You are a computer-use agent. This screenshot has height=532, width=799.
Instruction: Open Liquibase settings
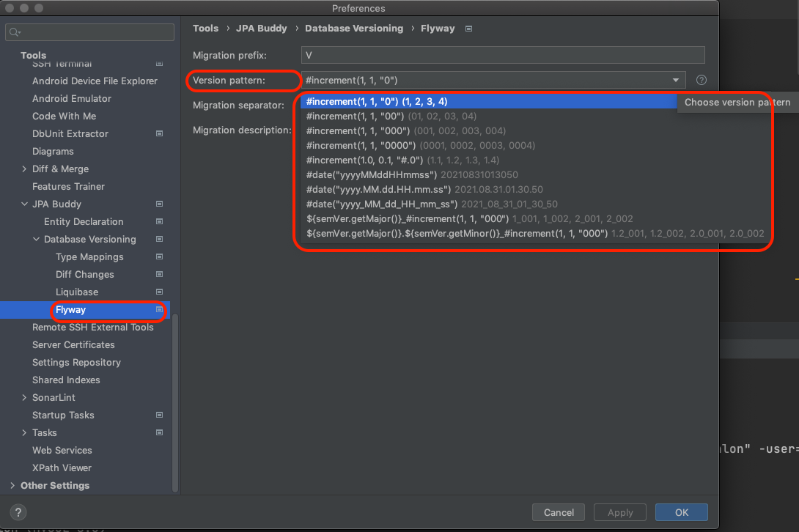tap(77, 292)
